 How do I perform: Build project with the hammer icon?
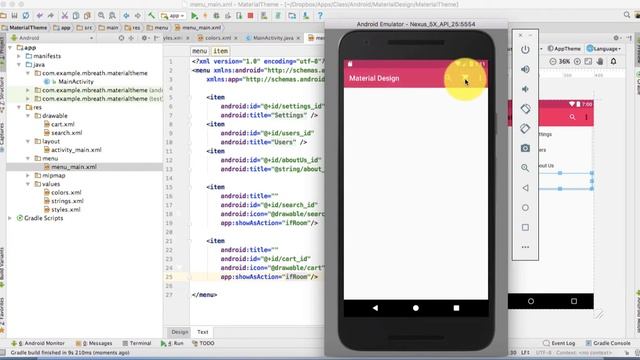[x=151, y=16]
